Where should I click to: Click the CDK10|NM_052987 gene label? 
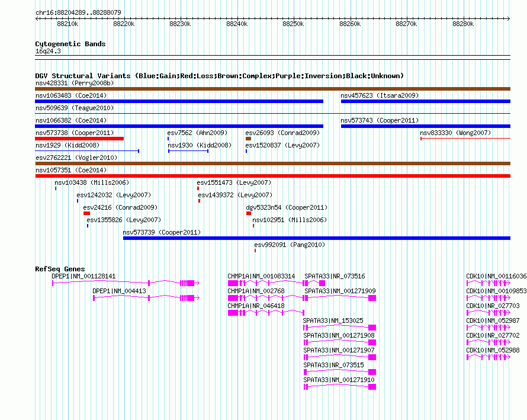493,320
